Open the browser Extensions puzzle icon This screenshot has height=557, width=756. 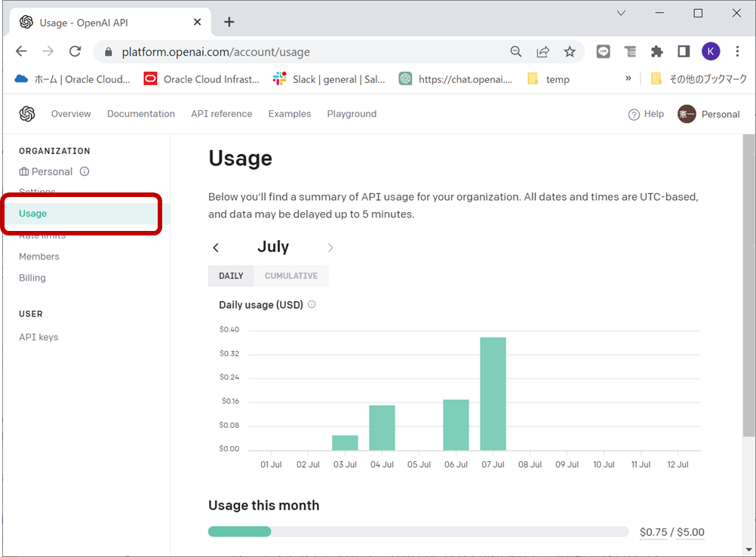coord(656,51)
